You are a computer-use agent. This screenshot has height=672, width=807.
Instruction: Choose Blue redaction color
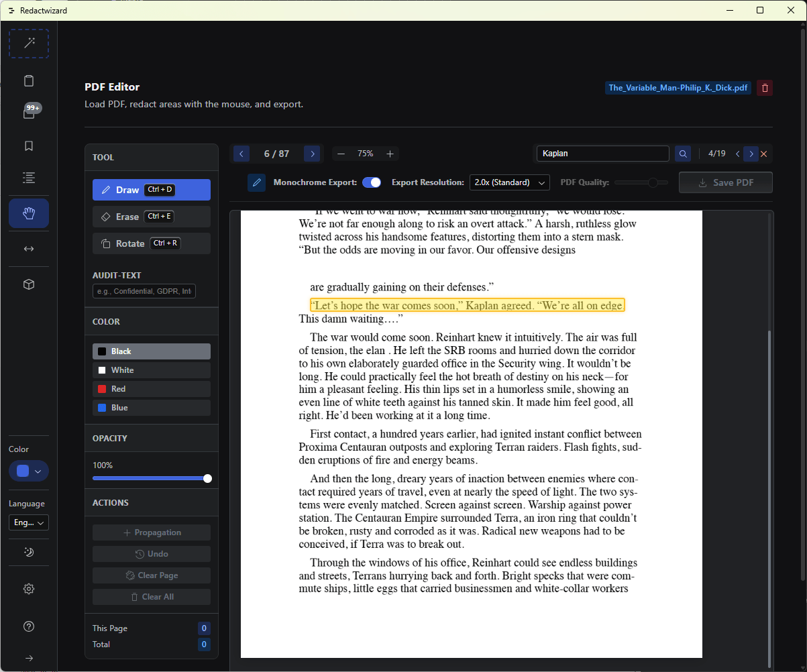[152, 408]
